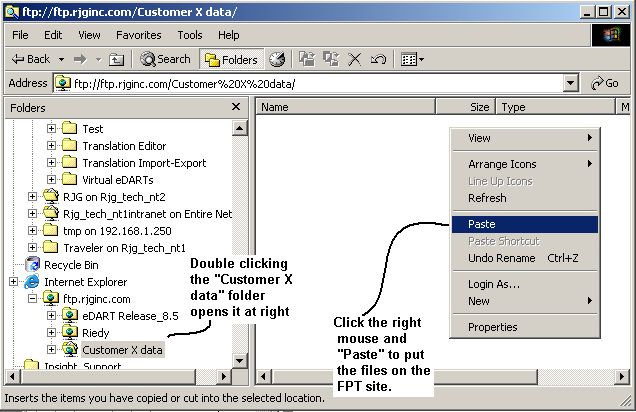Screen dimensions: 636x412
Task: Click the Move To folder icon
Action: click(307, 59)
